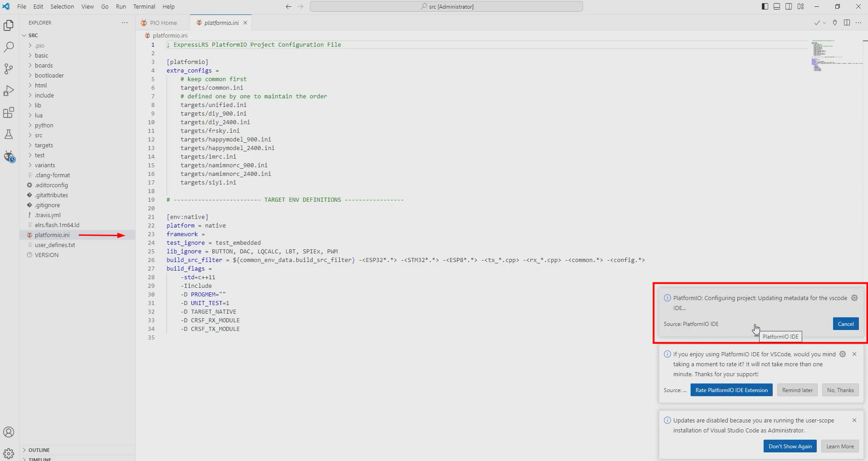Switch to the PIO Home tab
Viewport: 868px width, 461px height.
click(x=163, y=23)
